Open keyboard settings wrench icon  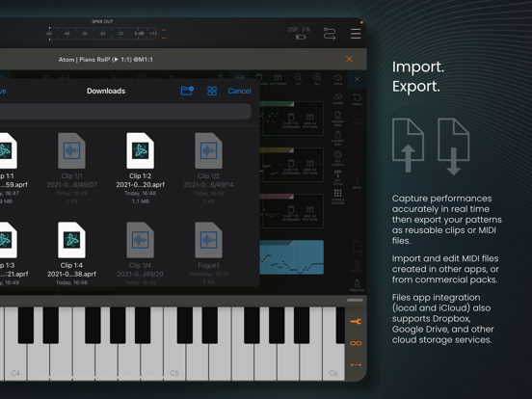coord(356,321)
